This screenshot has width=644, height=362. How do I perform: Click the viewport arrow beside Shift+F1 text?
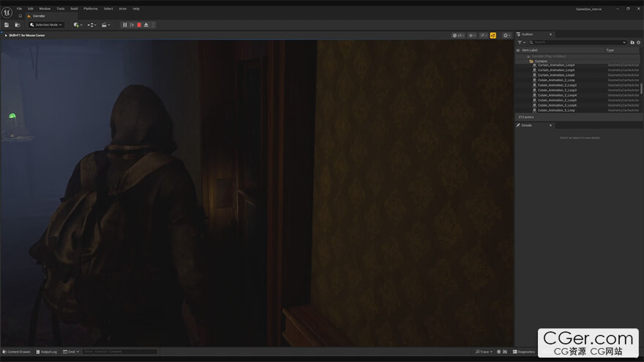point(6,35)
